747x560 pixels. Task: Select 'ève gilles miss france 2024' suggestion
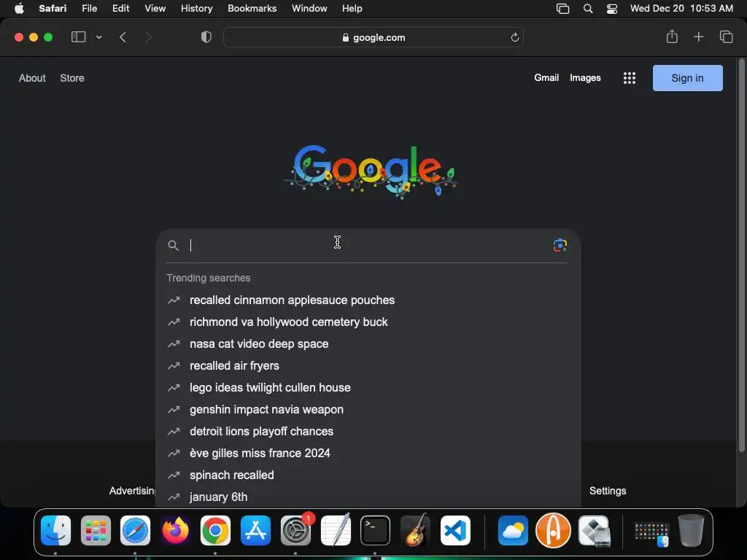click(368, 454)
